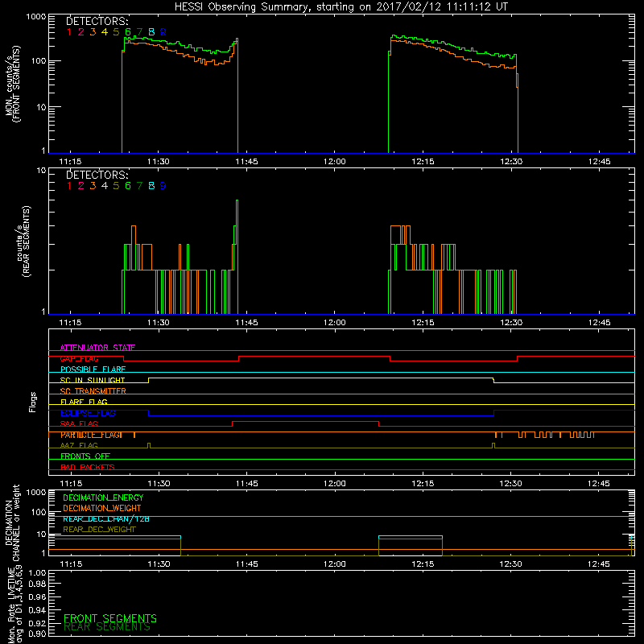Click the REAR_DEC_WEIGHT legend entry
This screenshot has height=644, width=644.
click(x=99, y=530)
